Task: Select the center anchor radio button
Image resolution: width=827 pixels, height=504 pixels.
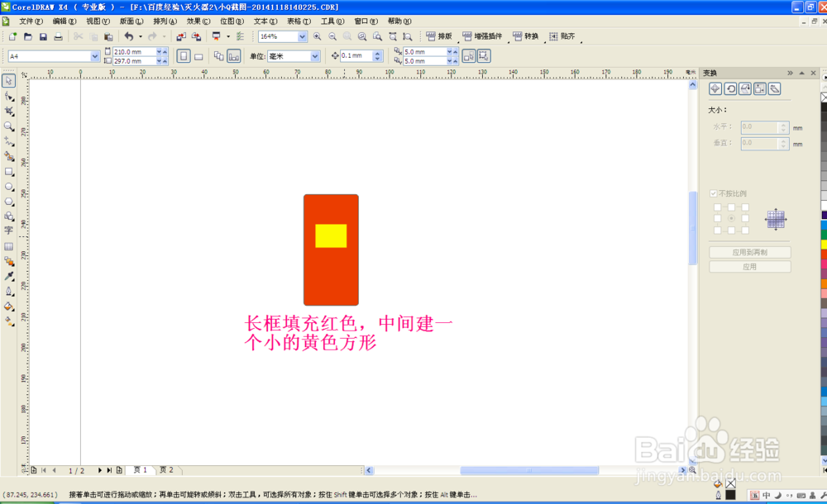Action: click(x=731, y=218)
